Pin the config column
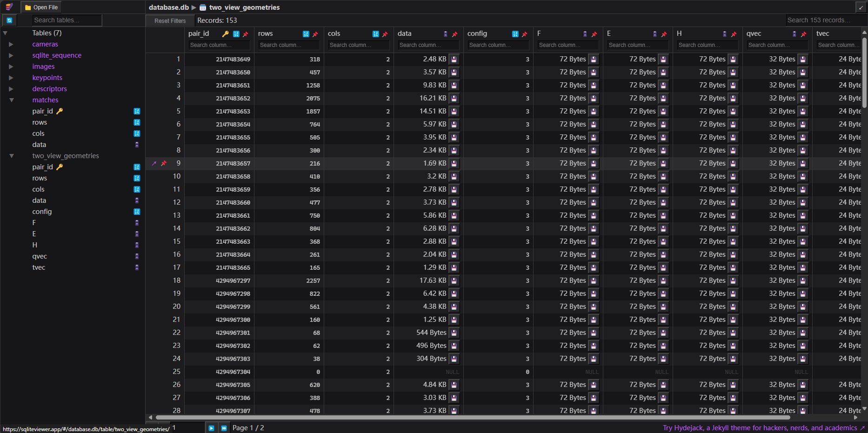868x433 pixels. point(525,34)
